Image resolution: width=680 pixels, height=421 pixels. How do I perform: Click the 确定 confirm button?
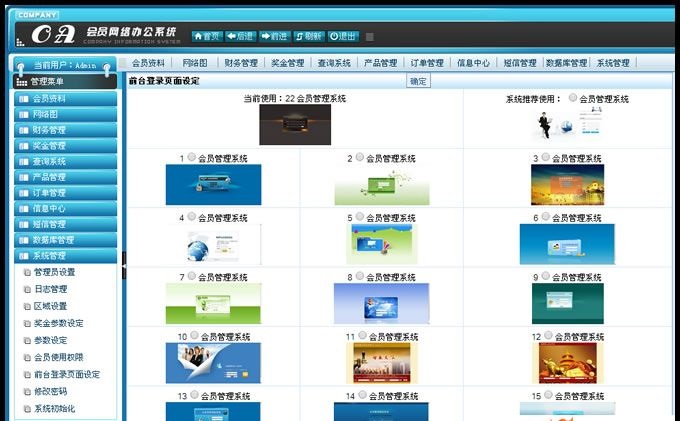tap(418, 81)
